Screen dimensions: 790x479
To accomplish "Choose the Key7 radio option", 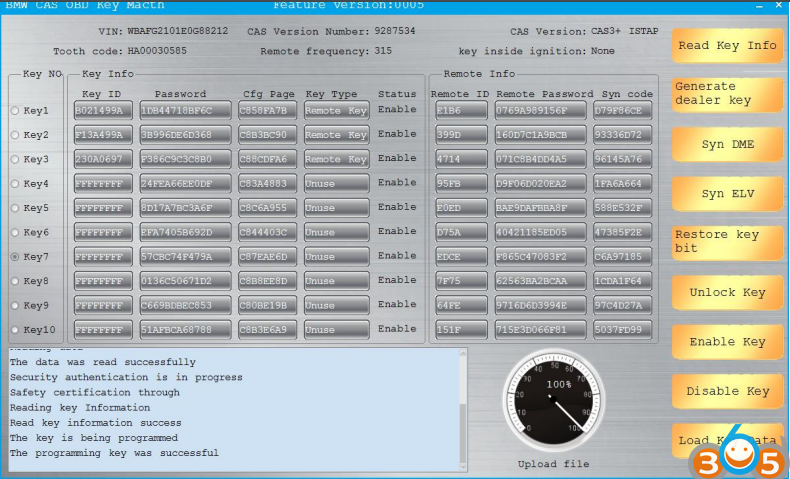I will pyautogui.click(x=15, y=257).
